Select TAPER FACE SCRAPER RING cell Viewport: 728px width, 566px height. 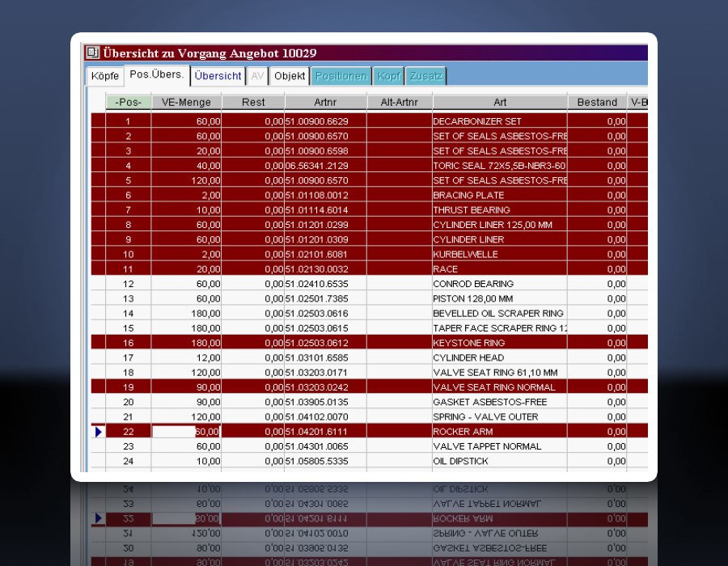pyautogui.click(x=500, y=328)
